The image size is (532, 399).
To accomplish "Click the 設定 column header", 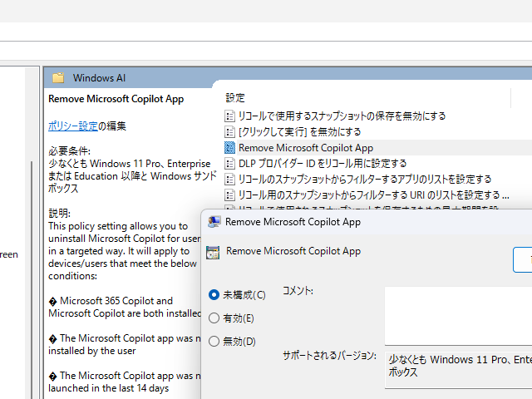I will point(235,97).
